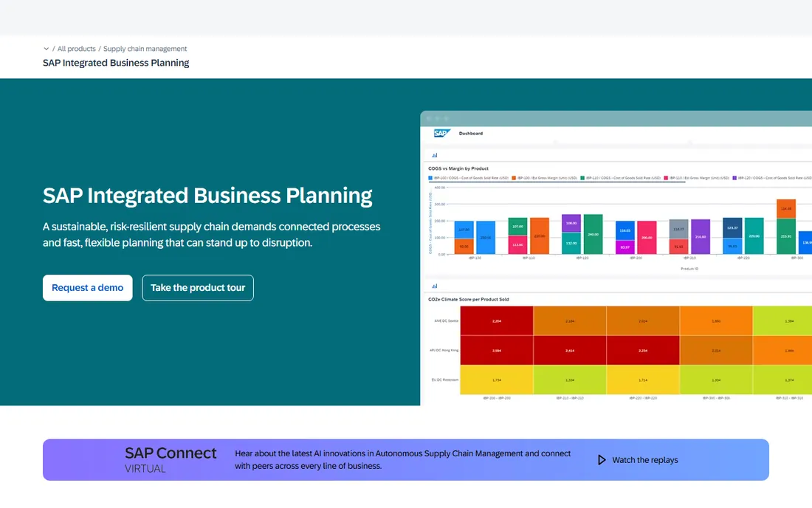Click the SAP Integrated Business Planning hero heading
The height and width of the screenshot is (508, 812).
[207, 196]
